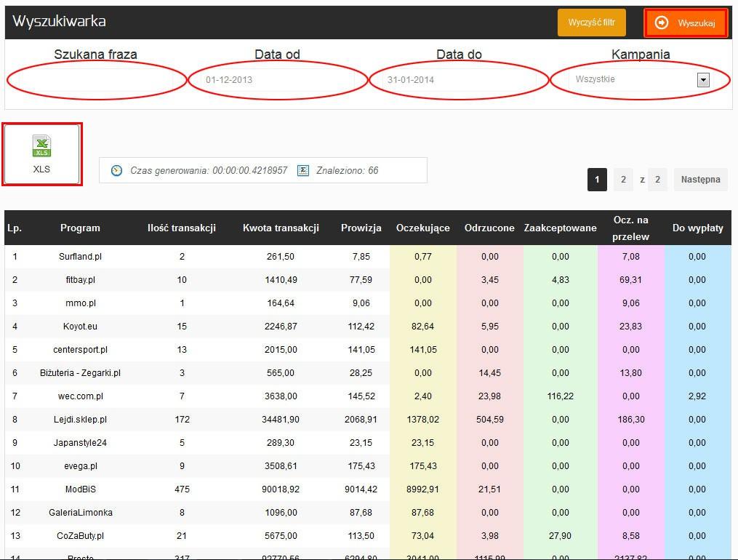This screenshot has width=738, height=560.
Task: Click the Wyszukaj search button
Action: click(x=686, y=23)
